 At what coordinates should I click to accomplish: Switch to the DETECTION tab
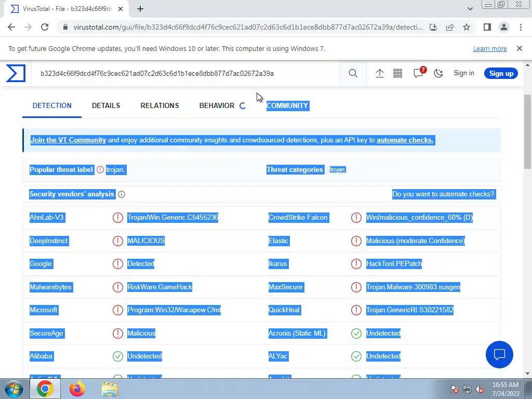pos(52,105)
